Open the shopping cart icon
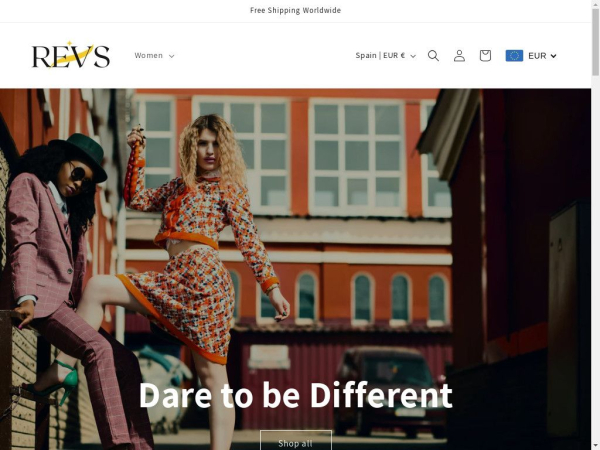This screenshot has width=600, height=450. coord(485,55)
